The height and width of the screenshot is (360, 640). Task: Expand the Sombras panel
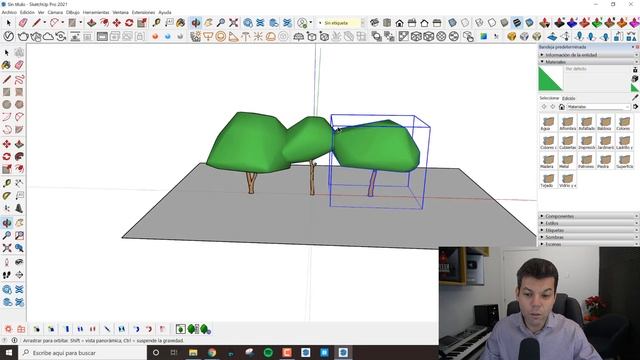pyautogui.click(x=588, y=237)
